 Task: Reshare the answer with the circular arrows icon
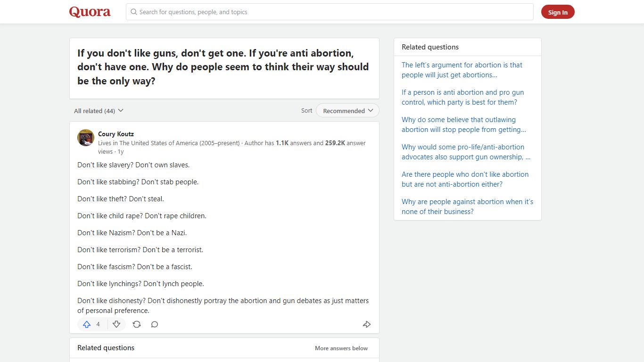tap(137, 324)
